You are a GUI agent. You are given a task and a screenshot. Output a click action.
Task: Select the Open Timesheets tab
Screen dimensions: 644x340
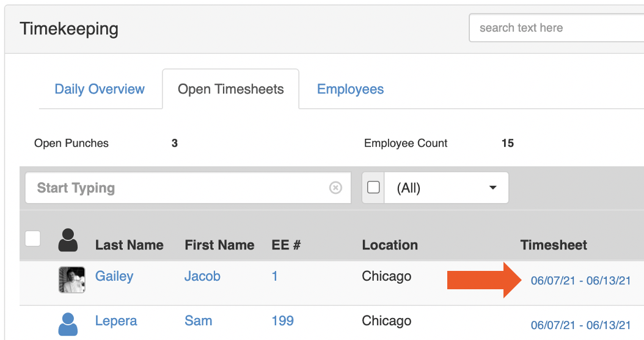[x=230, y=89]
